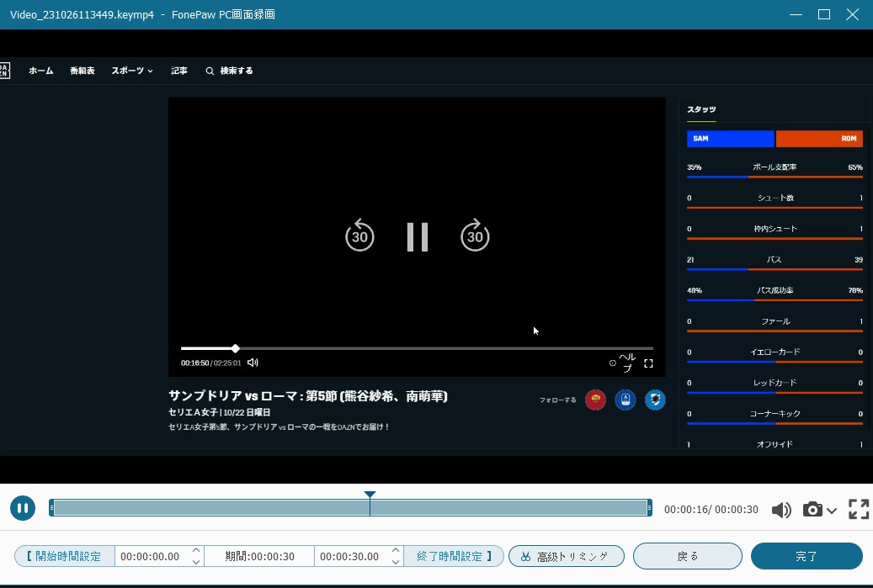
Task: Mute the FonePaw preview volume speaker
Action: coord(781,510)
